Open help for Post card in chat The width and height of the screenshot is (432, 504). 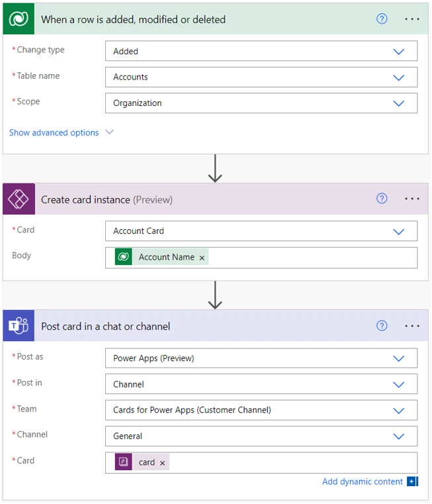point(382,326)
